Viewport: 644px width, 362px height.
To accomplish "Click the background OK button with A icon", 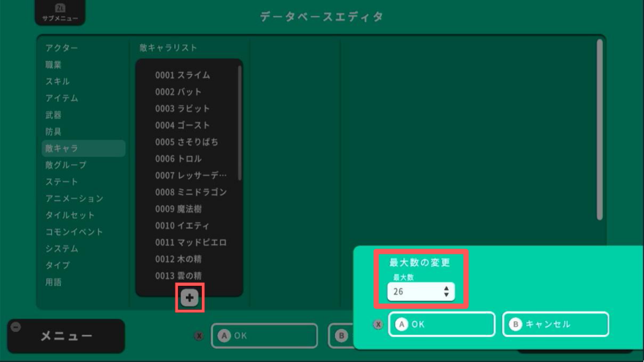I will click(x=264, y=336).
